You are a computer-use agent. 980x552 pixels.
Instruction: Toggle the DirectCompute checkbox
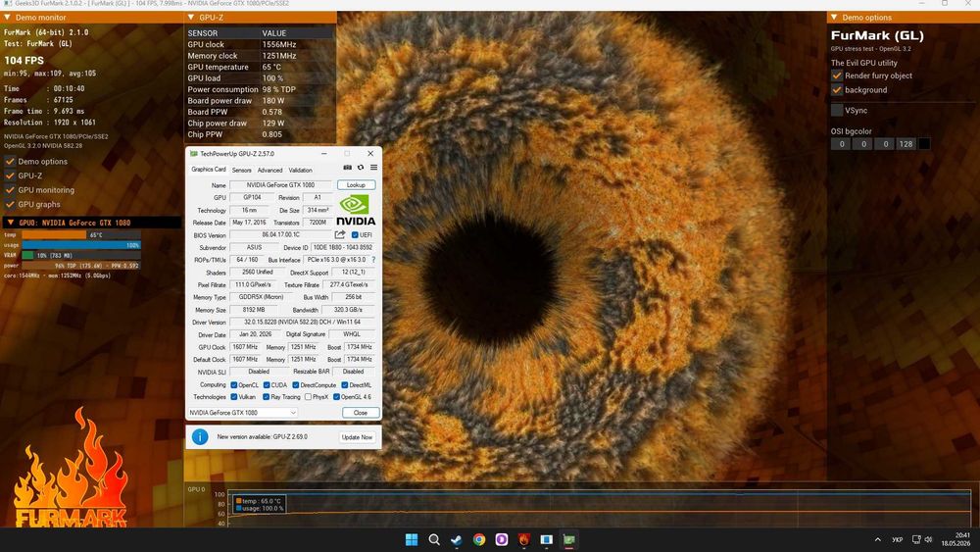[x=296, y=385]
